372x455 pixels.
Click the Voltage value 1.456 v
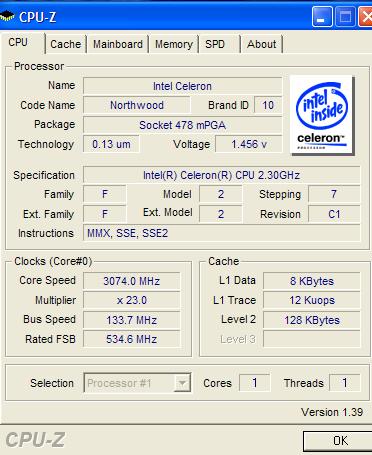pos(249,144)
